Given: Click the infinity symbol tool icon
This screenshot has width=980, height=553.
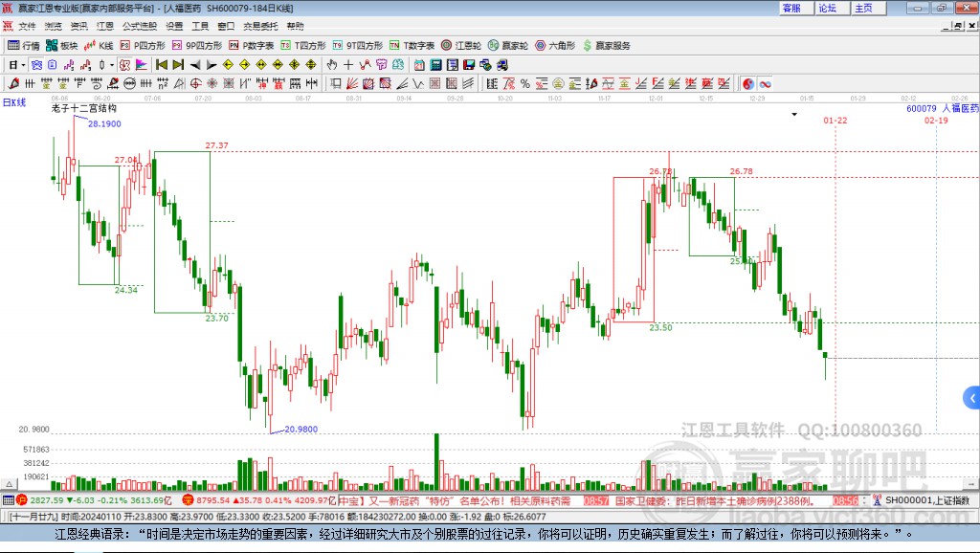Looking at the screenshot, I should click(x=765, y=84).
